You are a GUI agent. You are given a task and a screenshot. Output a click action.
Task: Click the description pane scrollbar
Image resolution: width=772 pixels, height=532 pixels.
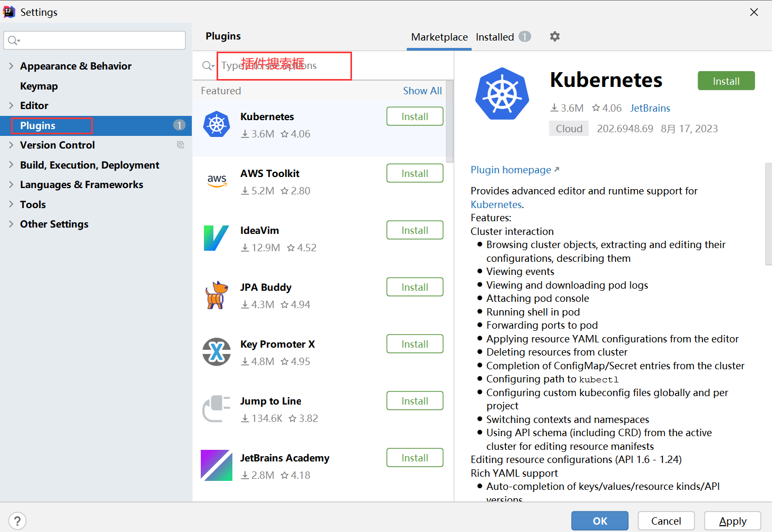pyautogui.click(x=768, y=213)
